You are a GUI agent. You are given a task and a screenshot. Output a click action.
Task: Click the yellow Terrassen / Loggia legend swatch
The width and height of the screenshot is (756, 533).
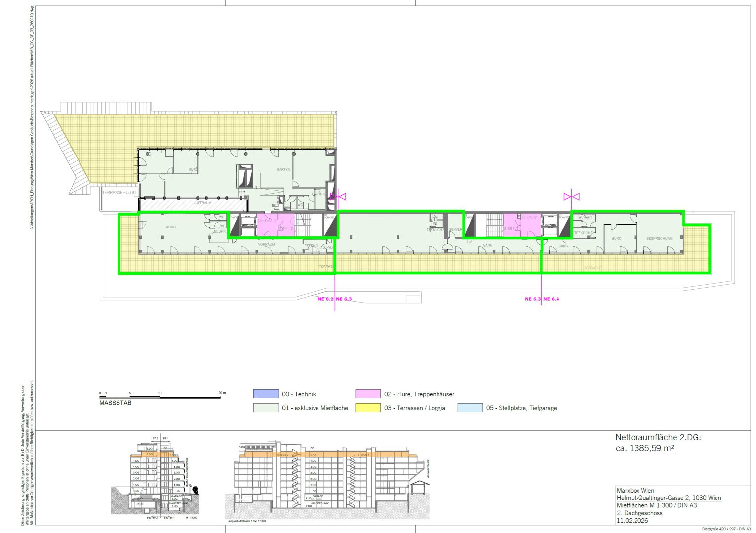368,408
